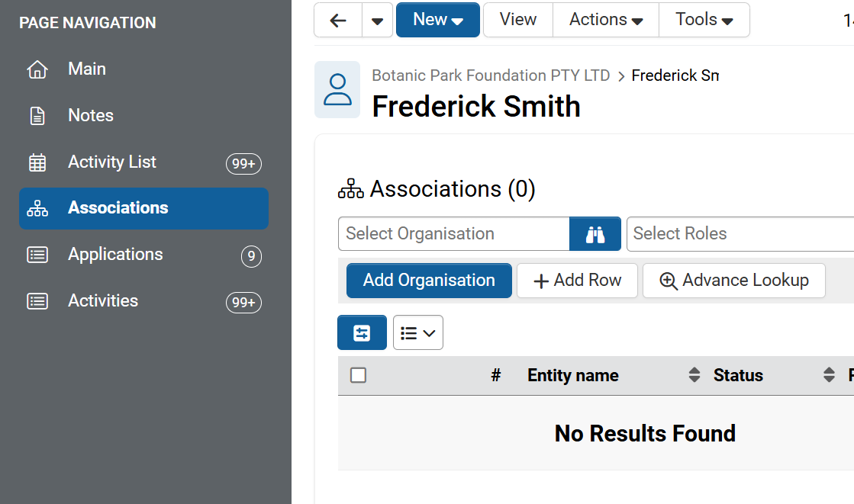Click the Advance Lookup button
This screenshot has width=854, height=504.
734,281
